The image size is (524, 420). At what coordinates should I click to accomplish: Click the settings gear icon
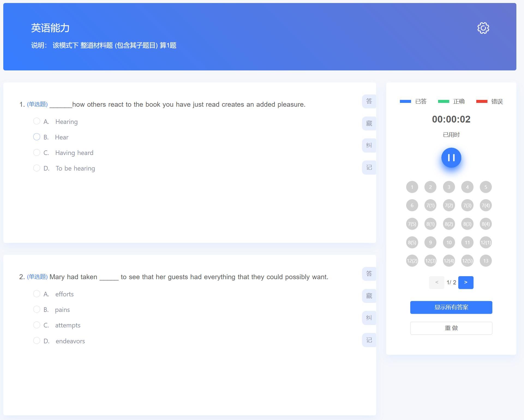[484, 28]
